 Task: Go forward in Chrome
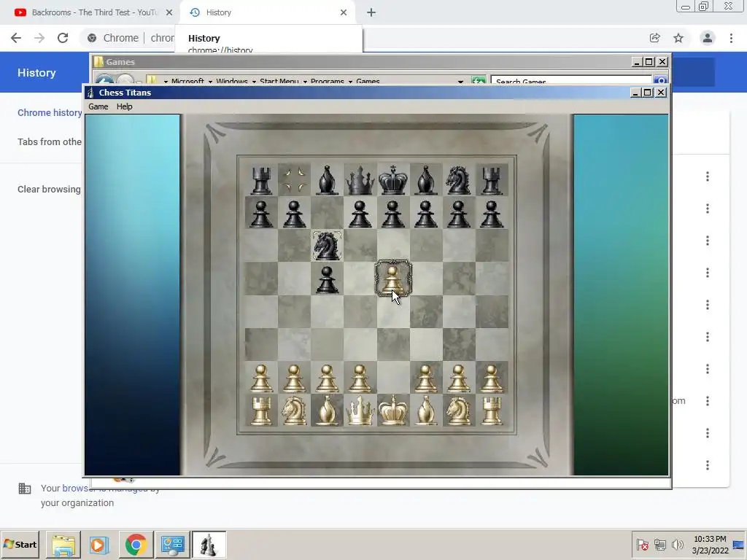pyautogui.click(x=39, y=38)
